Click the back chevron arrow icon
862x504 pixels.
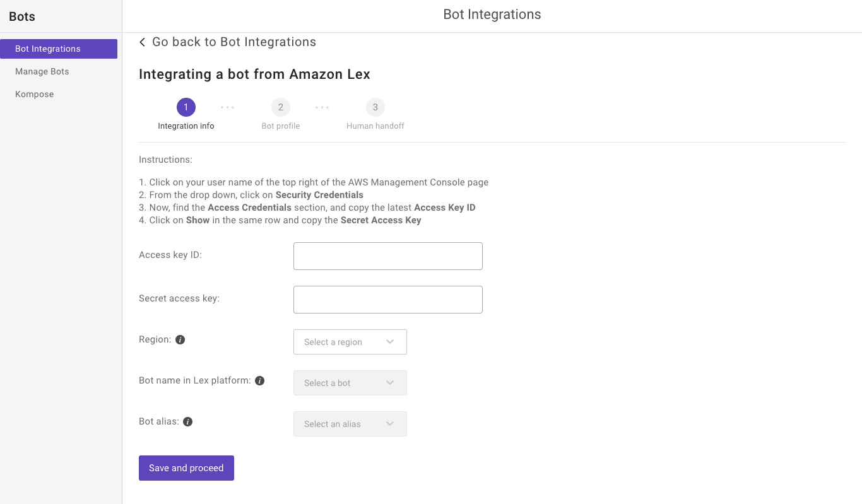(141, 42)
